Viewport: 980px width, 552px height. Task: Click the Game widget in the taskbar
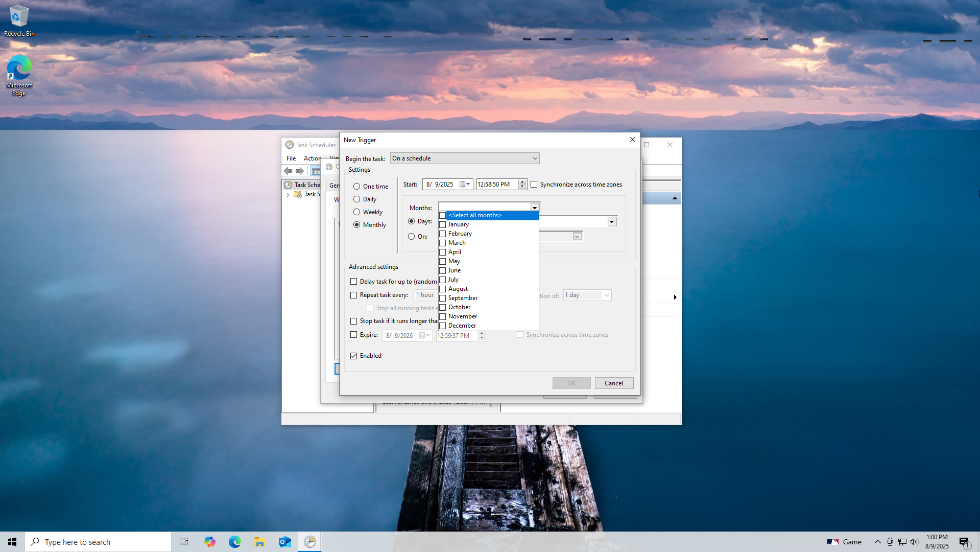[x=845, y=542]
